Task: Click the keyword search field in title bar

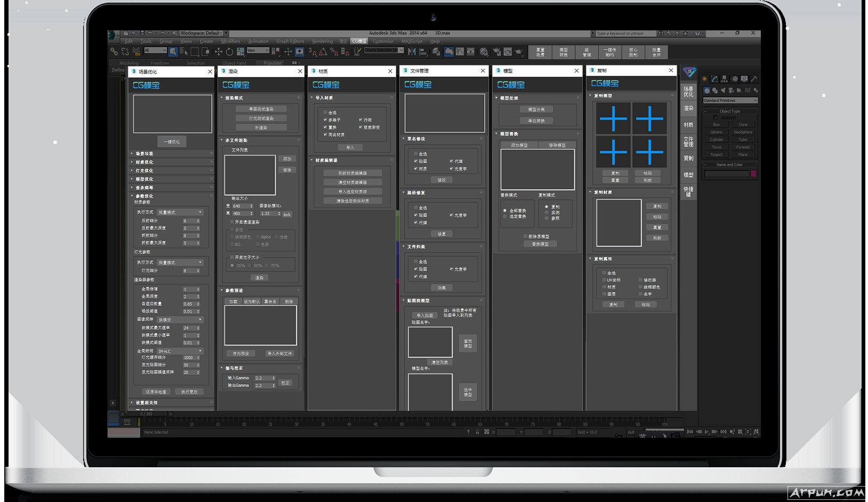Action: pyautogui.click(x=626, y=34)
